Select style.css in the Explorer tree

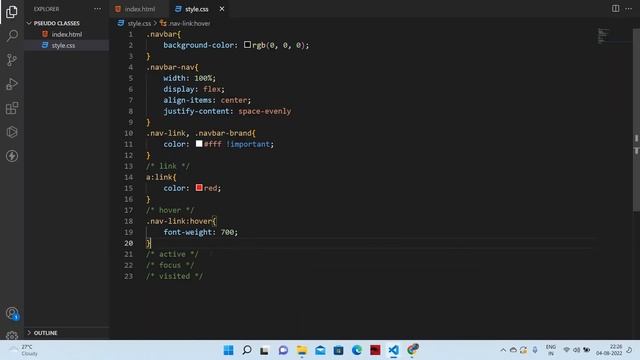point(63,45)
